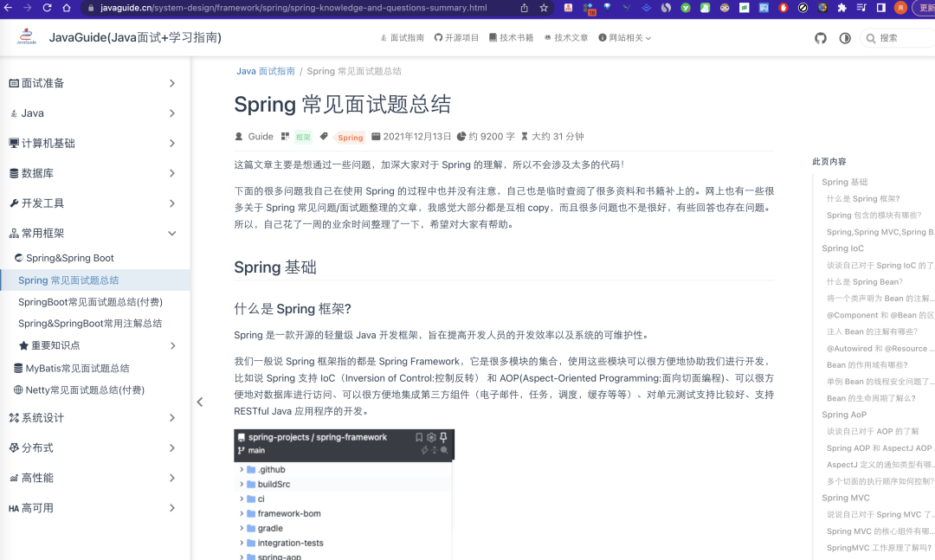This screenshot has width=935, height=560.
Task: Open browser profile avatar icon
Action: click(900, 8)
